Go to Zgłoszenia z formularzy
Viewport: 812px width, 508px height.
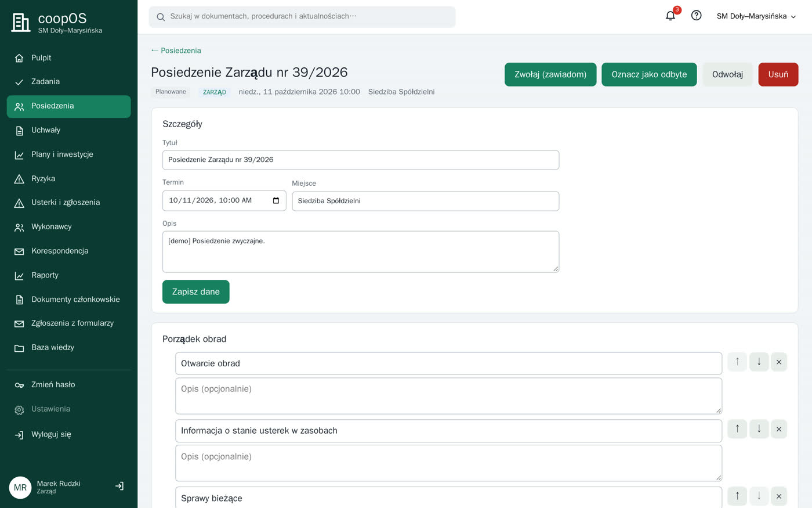click(68, 323)
